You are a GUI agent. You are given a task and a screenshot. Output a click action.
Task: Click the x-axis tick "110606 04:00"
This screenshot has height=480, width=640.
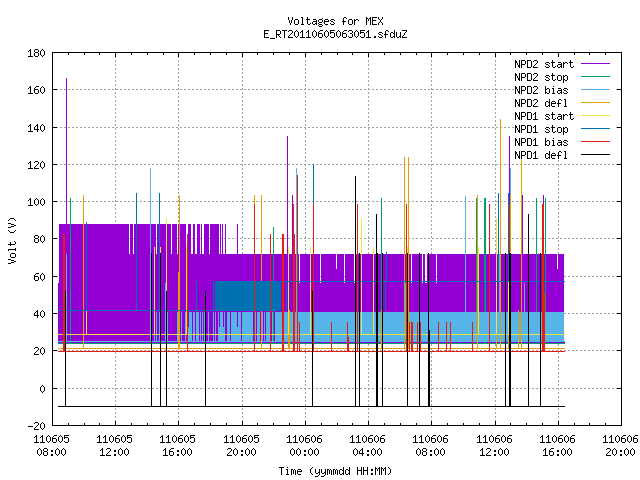(x=367, y=446)
